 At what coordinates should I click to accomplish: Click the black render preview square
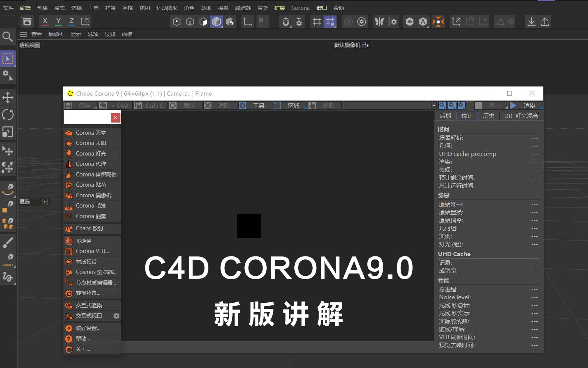pos(249,226)
